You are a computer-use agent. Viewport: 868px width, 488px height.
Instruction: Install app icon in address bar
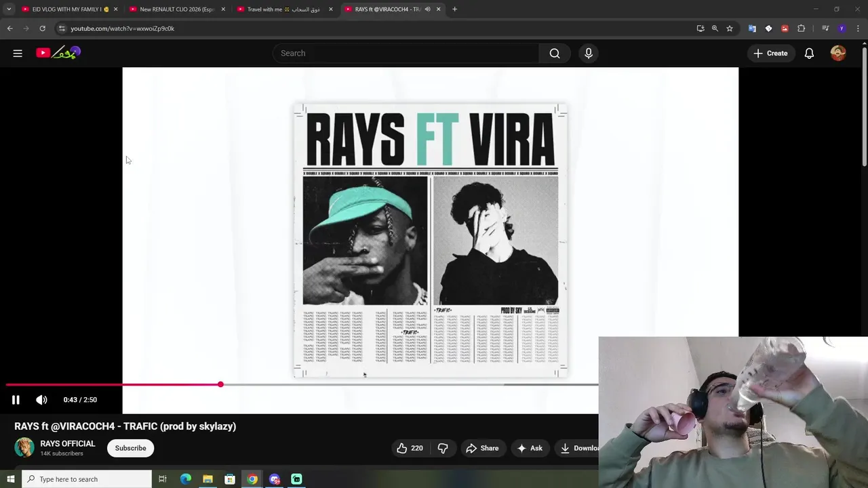pos(701,28)
